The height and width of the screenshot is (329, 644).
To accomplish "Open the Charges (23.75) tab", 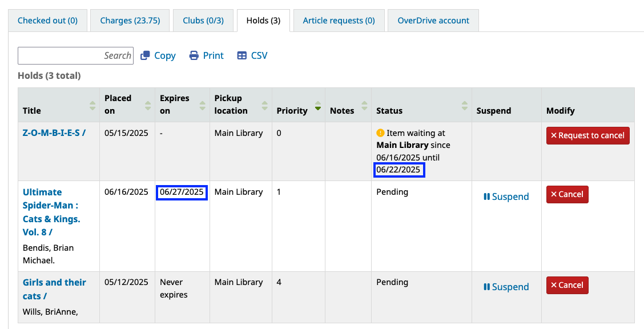I will click(130, 21).
